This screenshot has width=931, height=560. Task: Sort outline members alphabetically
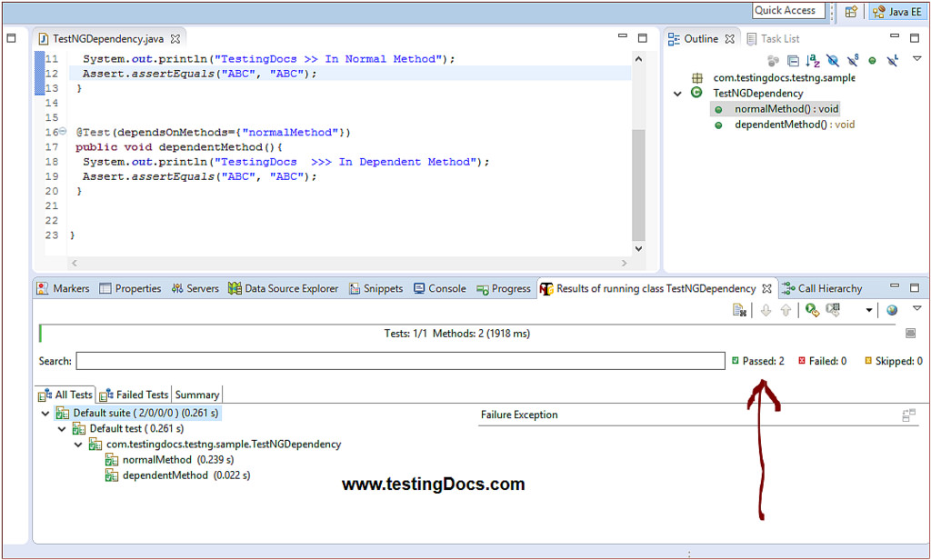(812, 60)
